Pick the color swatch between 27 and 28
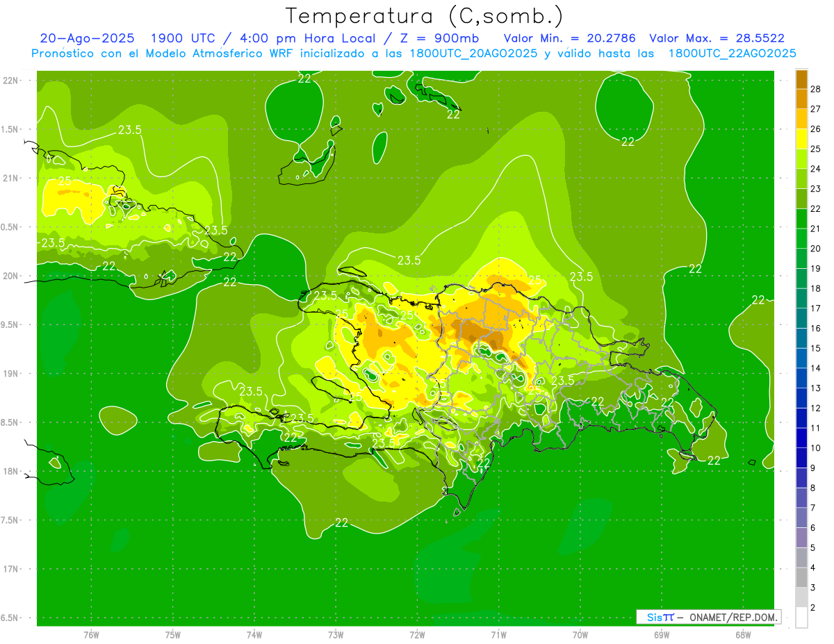834x644 pixels. [801, 99]
